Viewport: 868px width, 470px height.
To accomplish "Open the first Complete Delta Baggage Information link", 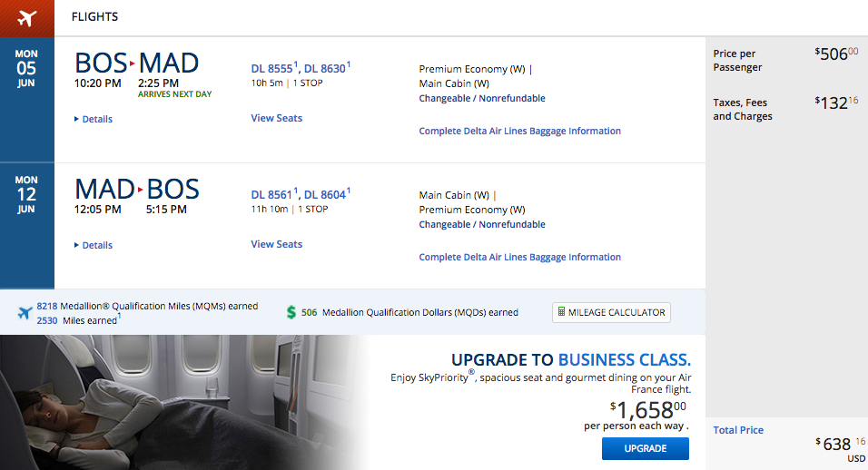I will pyautogui.click(x=520, y=131).
